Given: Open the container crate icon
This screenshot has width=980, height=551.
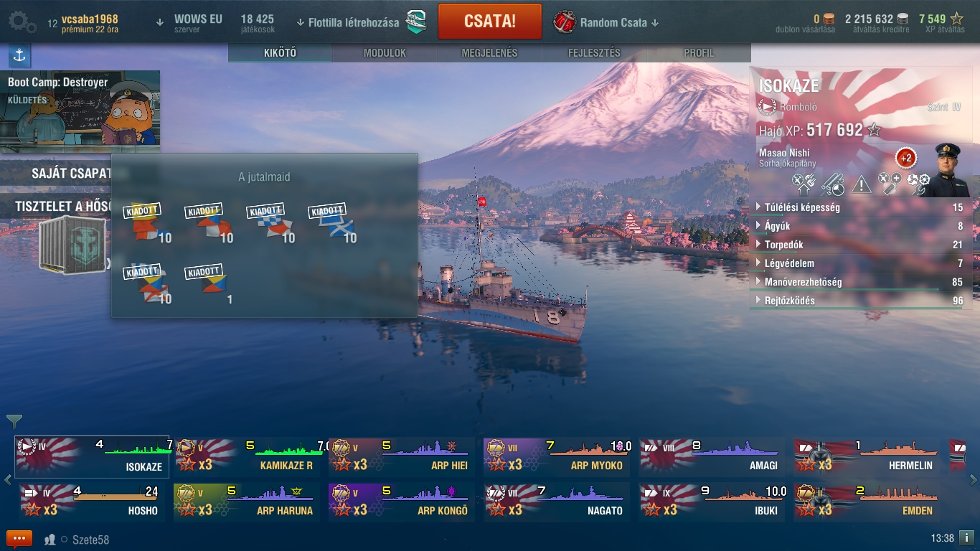Looking at the screenshot, I should click(x=72, y=245).
